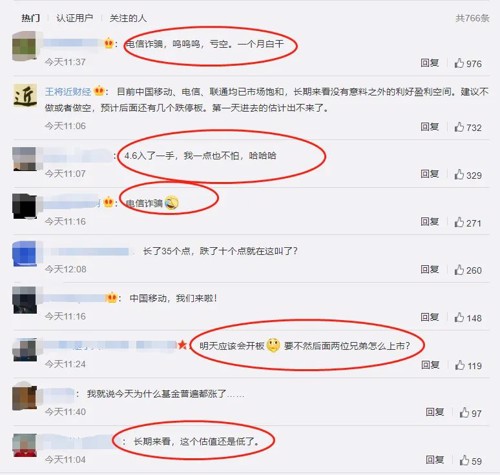Click thumbs-up on 中国移动，我们来啦 comment
This screenshot has height=475, width=500.
pos(459,317)
